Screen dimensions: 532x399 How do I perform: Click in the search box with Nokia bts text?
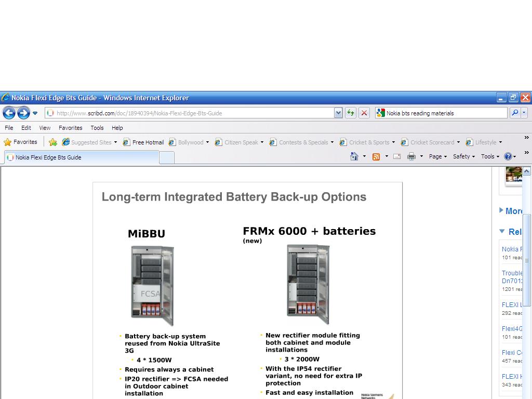click(x=444, y=113)
